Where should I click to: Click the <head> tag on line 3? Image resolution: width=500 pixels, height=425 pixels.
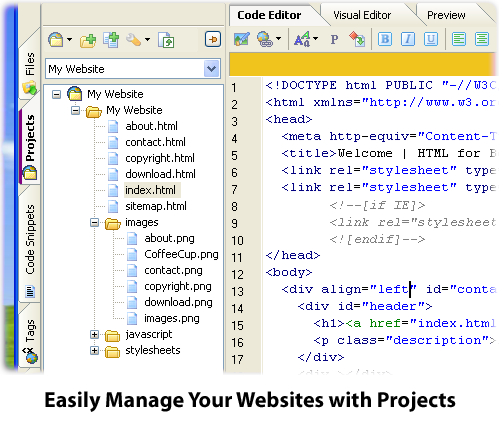(289, 119)
